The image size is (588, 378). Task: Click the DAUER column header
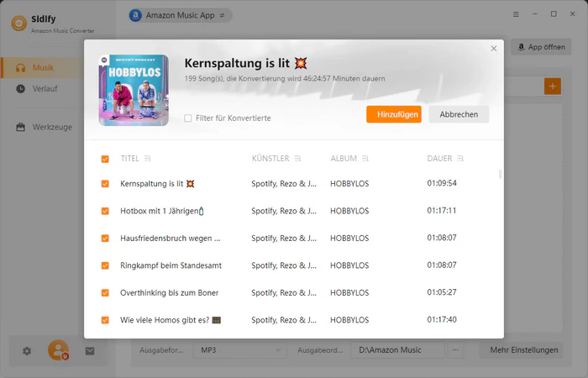[439, 159]
